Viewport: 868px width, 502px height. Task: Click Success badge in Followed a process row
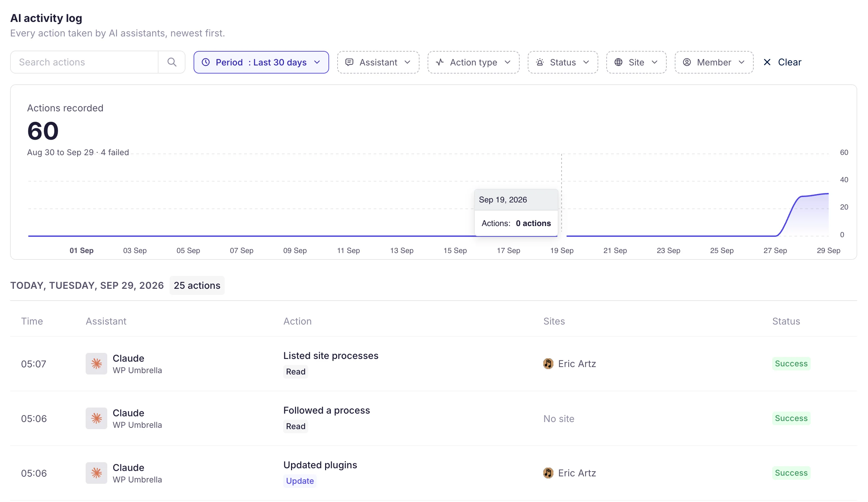[791, 418]
